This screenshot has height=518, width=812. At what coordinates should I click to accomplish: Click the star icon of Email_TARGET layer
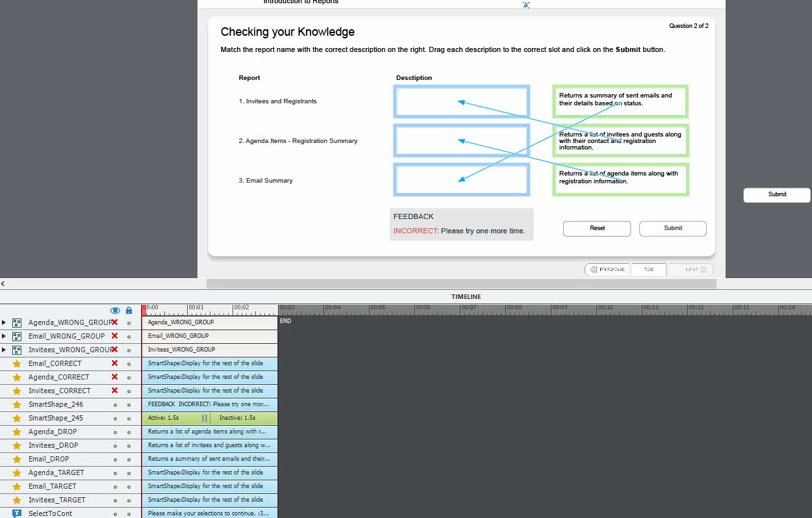click(17, 486)
